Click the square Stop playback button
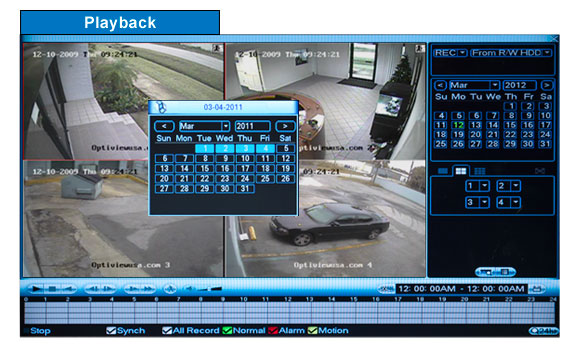Image resolution: width=580 pixels, height=360 pixels. click(53, 289)
